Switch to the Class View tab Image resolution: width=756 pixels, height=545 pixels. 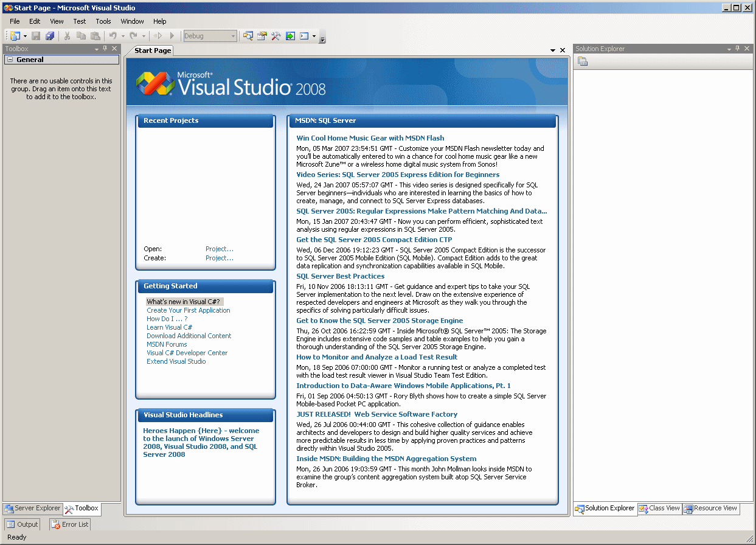tap(659, 509)
